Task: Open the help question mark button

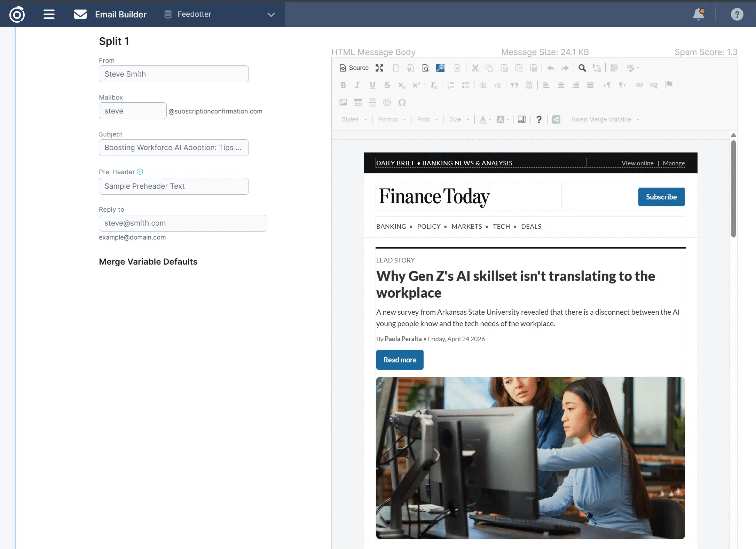Action: point(737,14)
